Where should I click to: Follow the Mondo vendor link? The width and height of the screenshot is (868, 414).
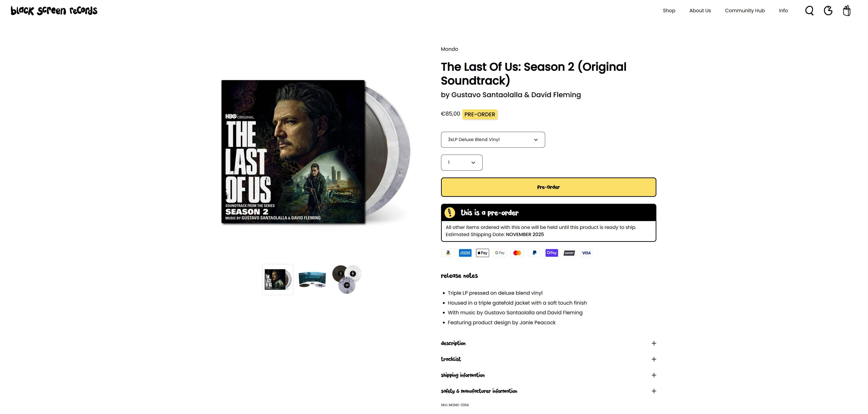[449, 49]
